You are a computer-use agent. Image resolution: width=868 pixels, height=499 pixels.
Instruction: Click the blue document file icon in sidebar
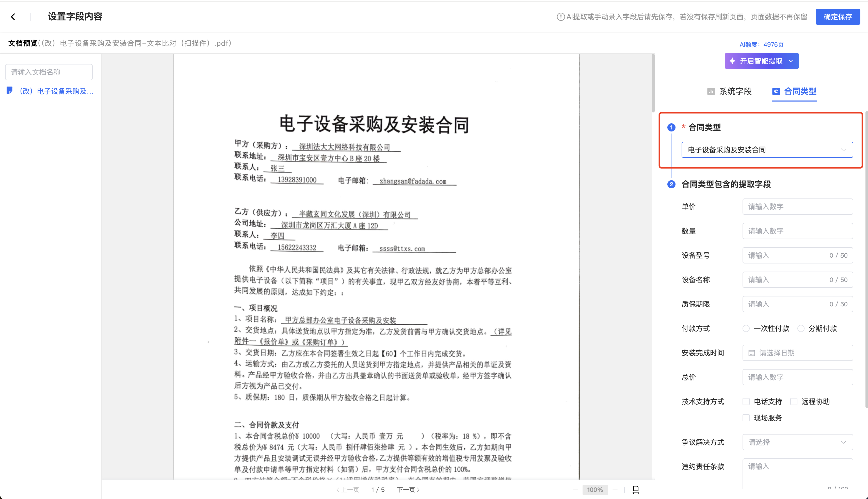pos(10,90)
